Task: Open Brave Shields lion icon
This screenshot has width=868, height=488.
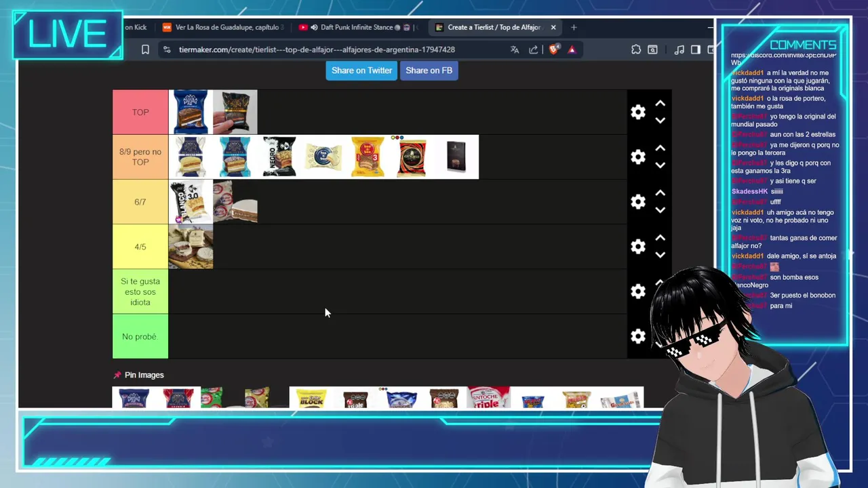Action: pyautogui.click(x=553, y=49)
